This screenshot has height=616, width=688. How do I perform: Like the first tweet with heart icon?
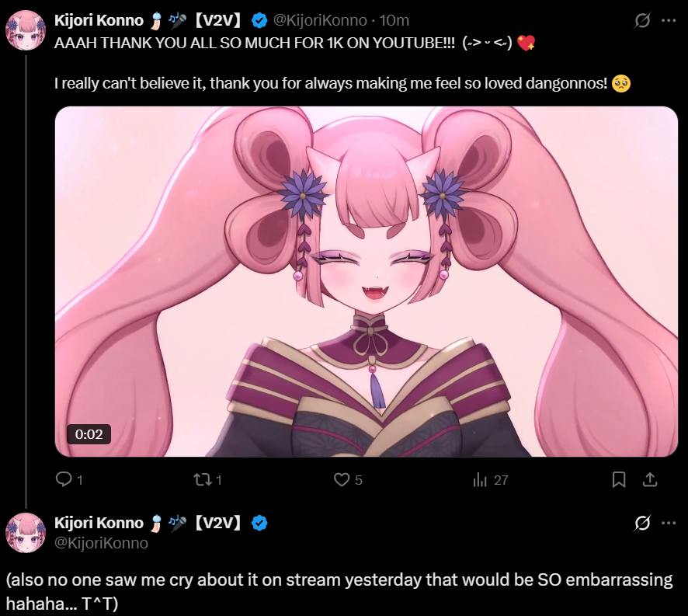[342, 479]
